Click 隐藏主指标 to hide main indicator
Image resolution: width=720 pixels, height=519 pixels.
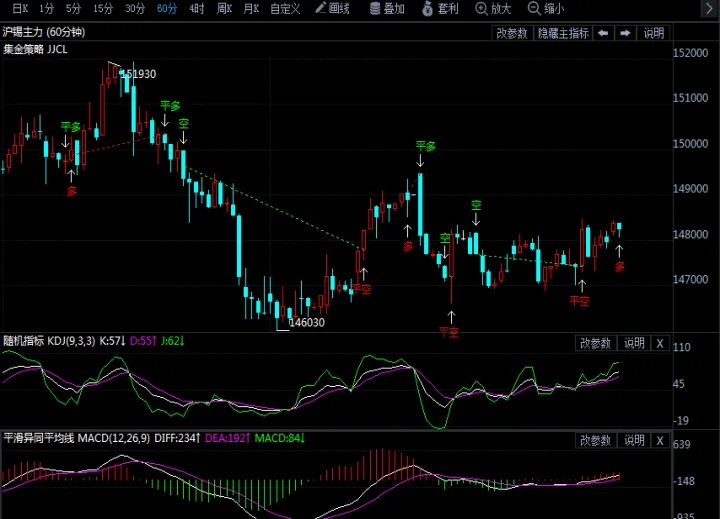pos(563,33)
